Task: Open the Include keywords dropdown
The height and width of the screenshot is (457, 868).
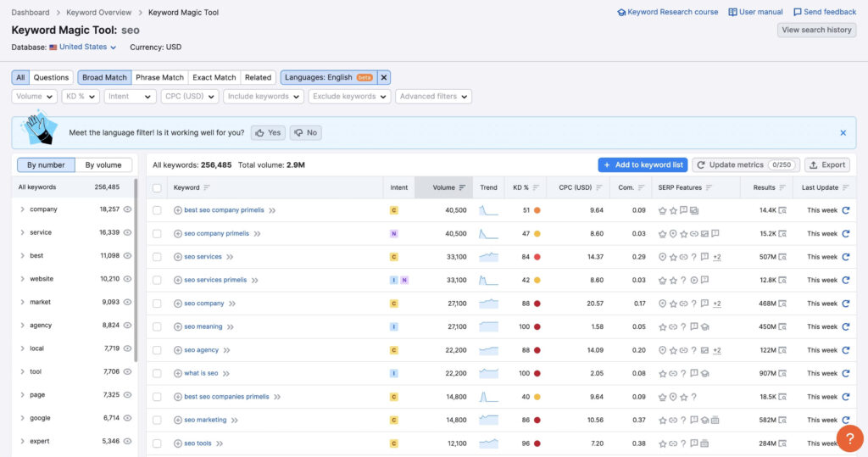Action: [x=264, y=97]
